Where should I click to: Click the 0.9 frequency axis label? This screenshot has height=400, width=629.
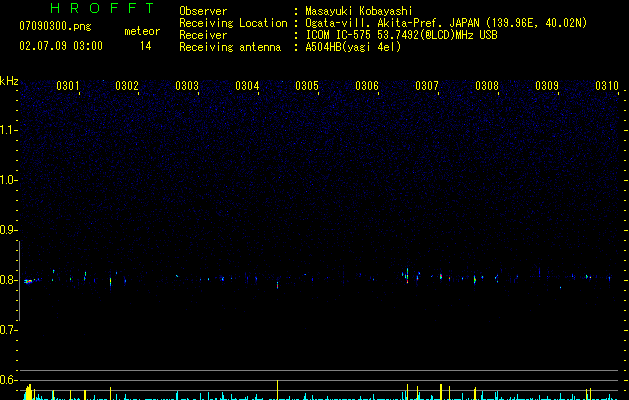click(7, 230)
